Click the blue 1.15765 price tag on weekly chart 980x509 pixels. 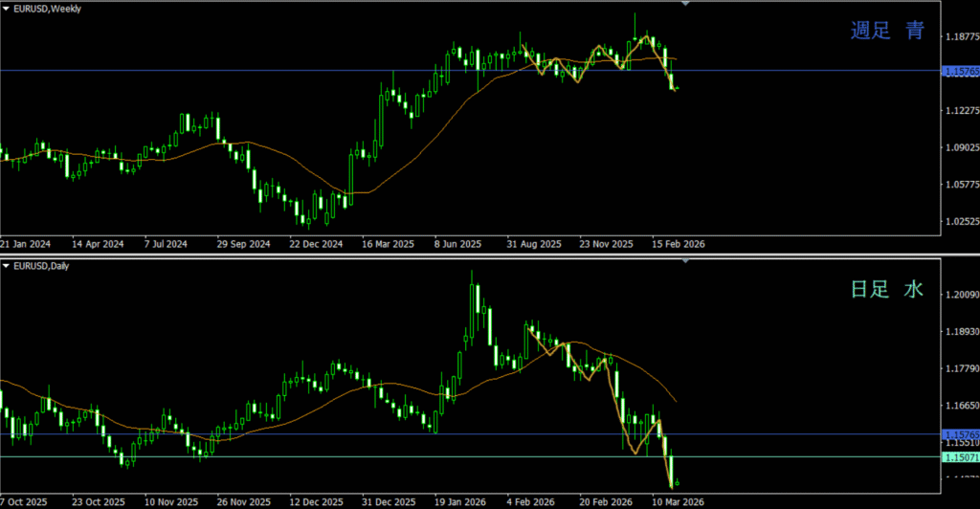pos(960,72)
